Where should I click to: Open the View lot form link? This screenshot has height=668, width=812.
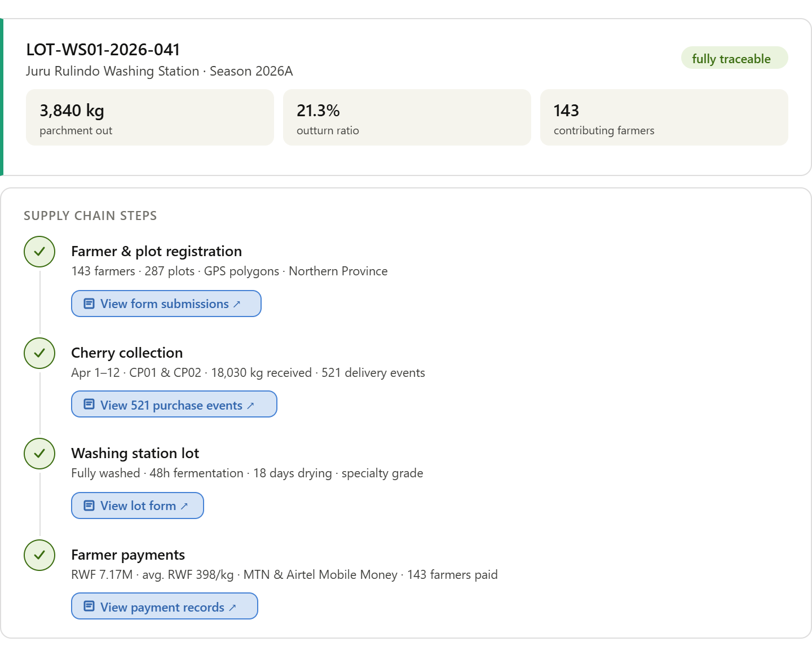[x=138, y=506]
